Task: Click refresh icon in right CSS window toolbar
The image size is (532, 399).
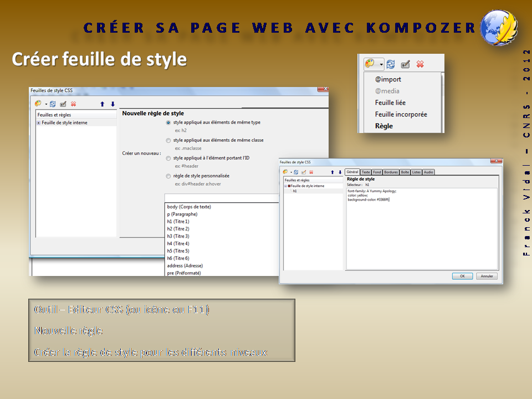Action: click(296, 172)
